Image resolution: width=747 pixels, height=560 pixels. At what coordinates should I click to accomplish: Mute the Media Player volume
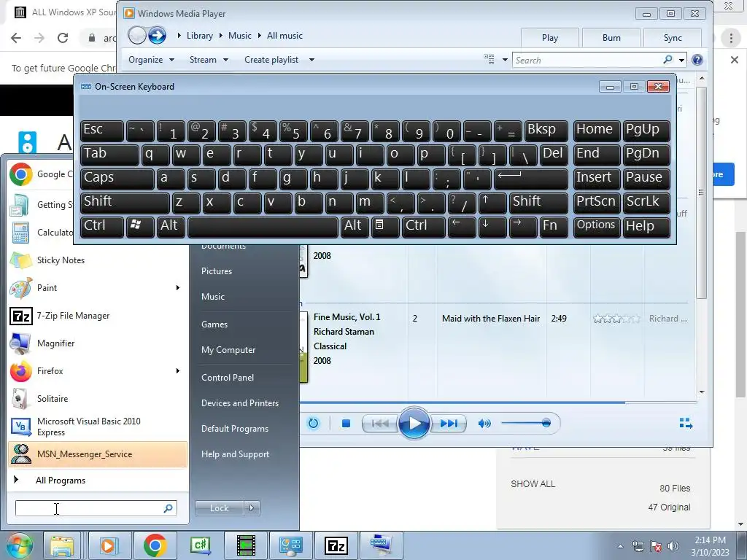pyautogui.click(x=484, y=424)
